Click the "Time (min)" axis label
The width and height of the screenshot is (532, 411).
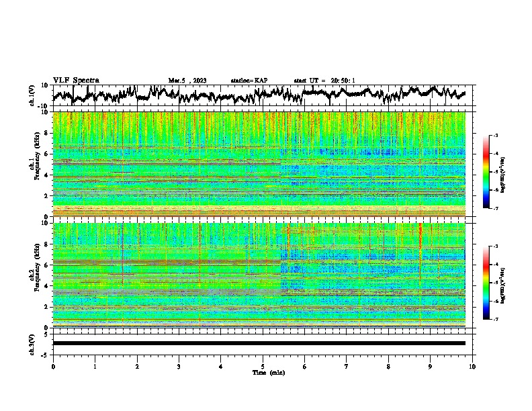point(269,373)
